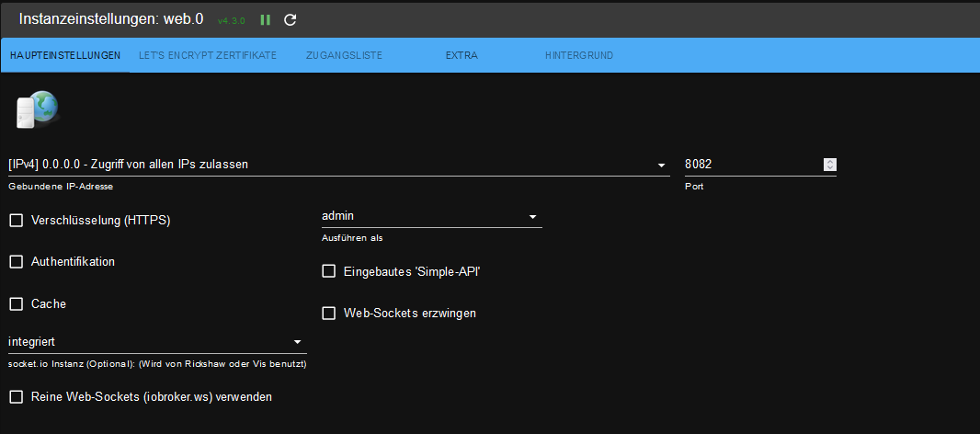Click the web adapter globe logo
The width and height of the screenshot is (980, 434).
coord(38,109)
